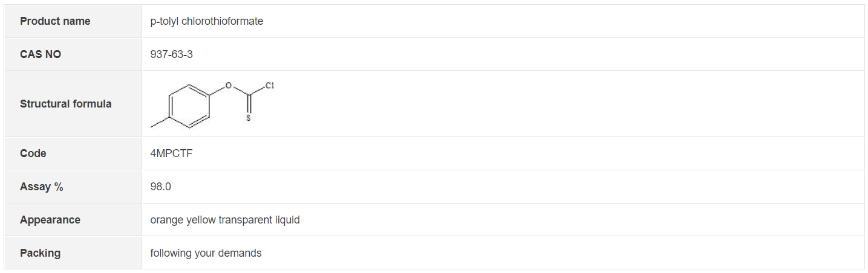
Task: Select CAS number 937-63-3
Action: (171, 54)
